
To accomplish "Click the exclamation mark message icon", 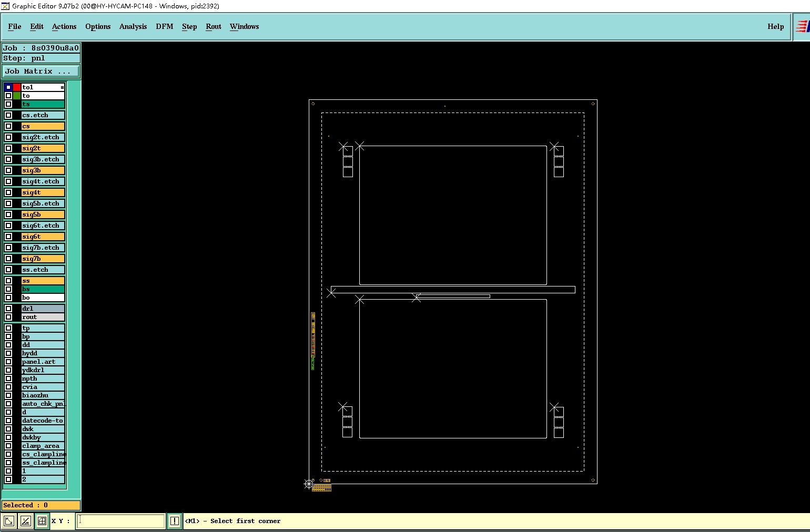I will click(175, 521).
